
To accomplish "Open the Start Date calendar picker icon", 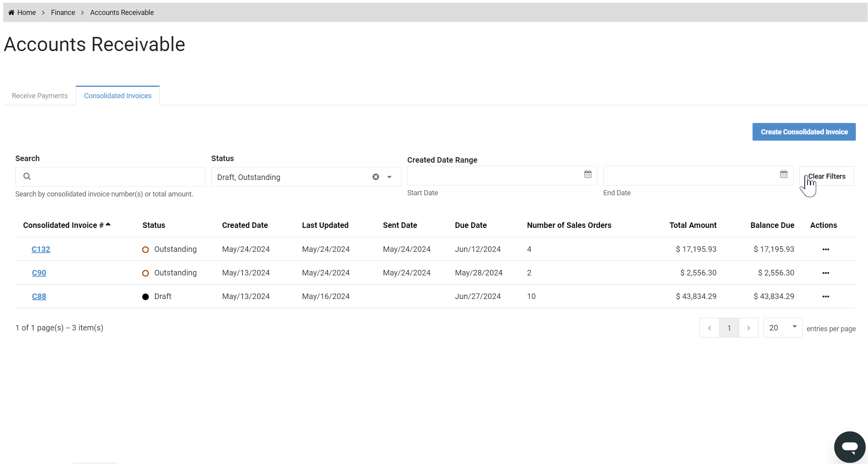I will [x=588, y=174].
